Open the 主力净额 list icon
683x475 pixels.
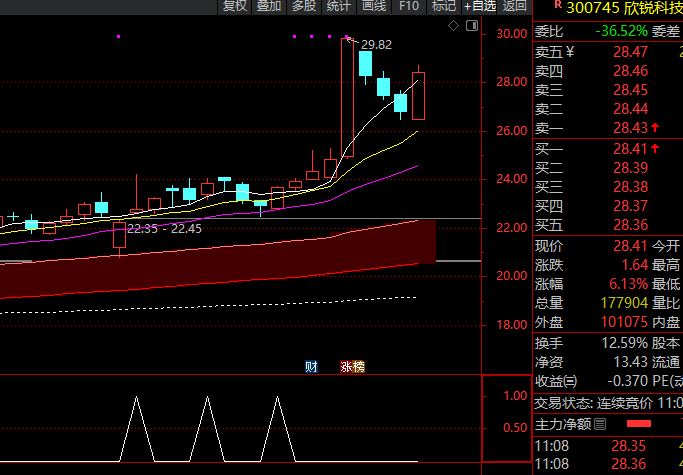[x=600, y=424]
